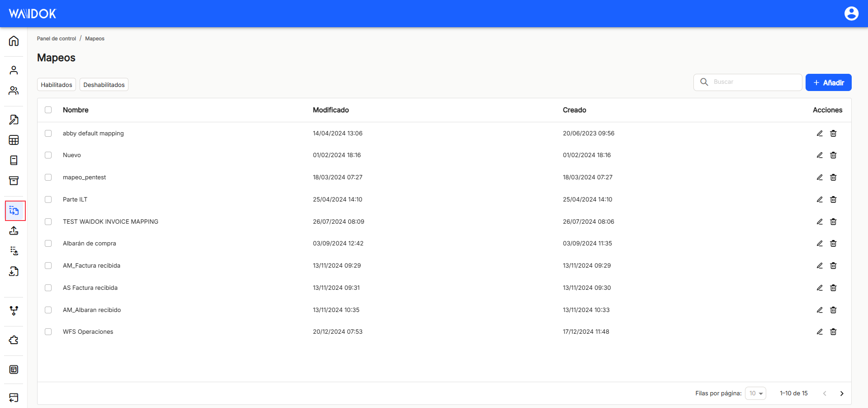
Task: Follow the Panel de control breadcrumb
Action: click(x=57, y=38)
